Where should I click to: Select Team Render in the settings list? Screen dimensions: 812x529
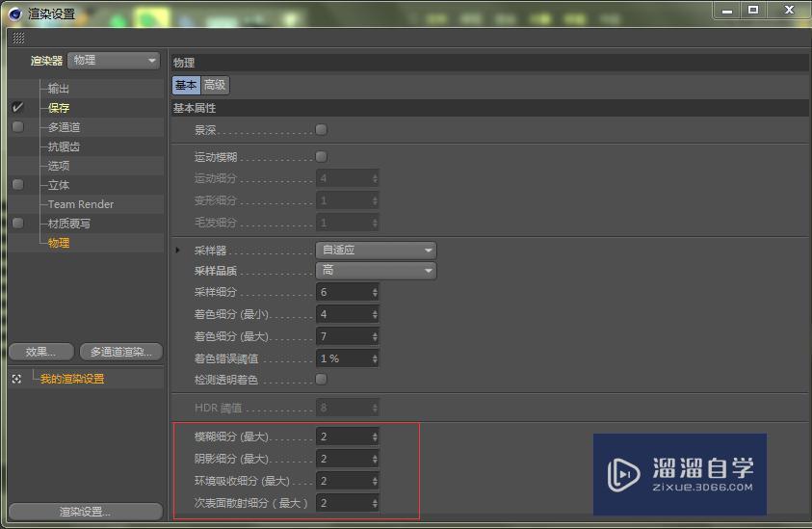(x=81, y=204)
